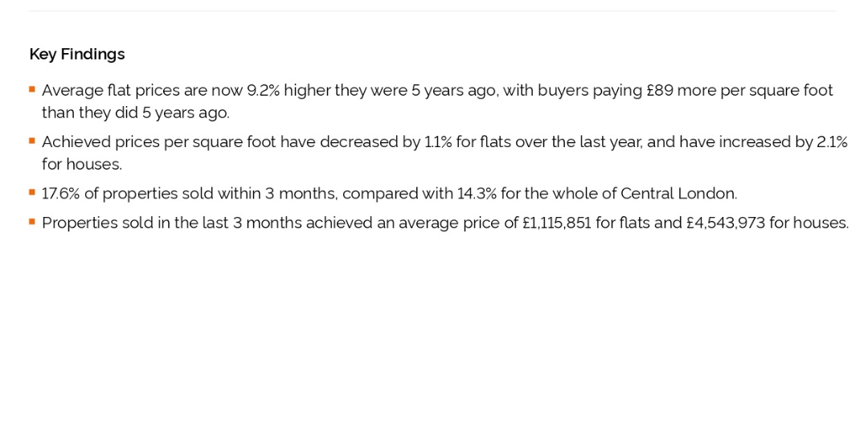Click the £1,115,851 flat price

coord(557,223)
